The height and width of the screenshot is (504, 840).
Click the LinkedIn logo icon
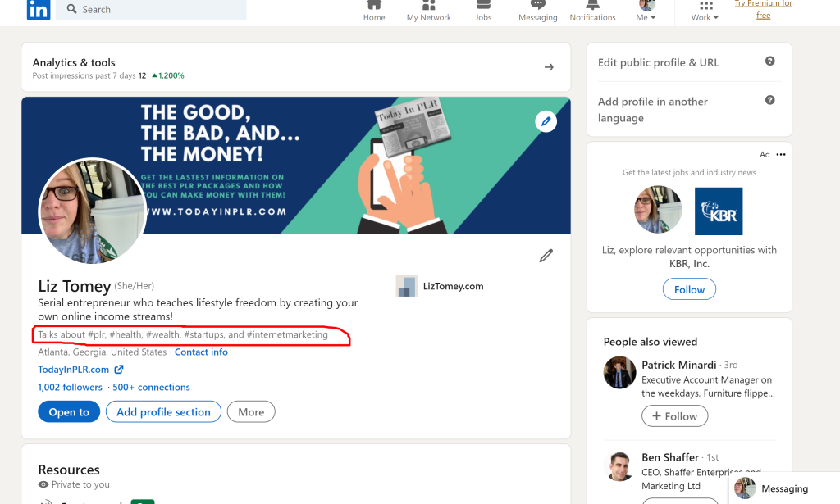[x=39, y=10]
